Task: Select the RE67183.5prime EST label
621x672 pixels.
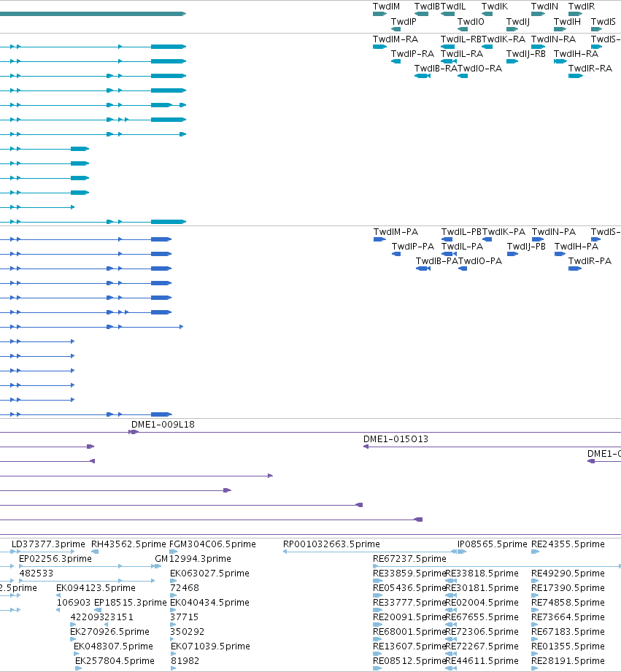Action: [x=568, y=631]
